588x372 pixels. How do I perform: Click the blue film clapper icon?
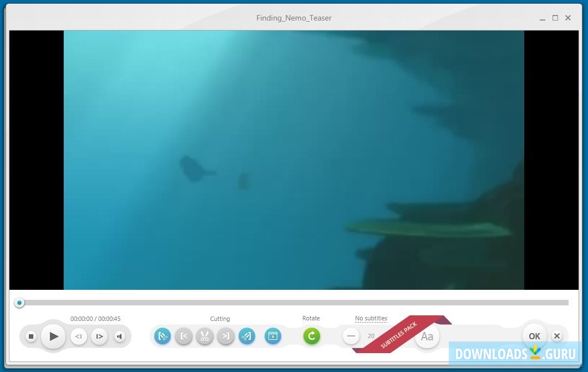273,336
